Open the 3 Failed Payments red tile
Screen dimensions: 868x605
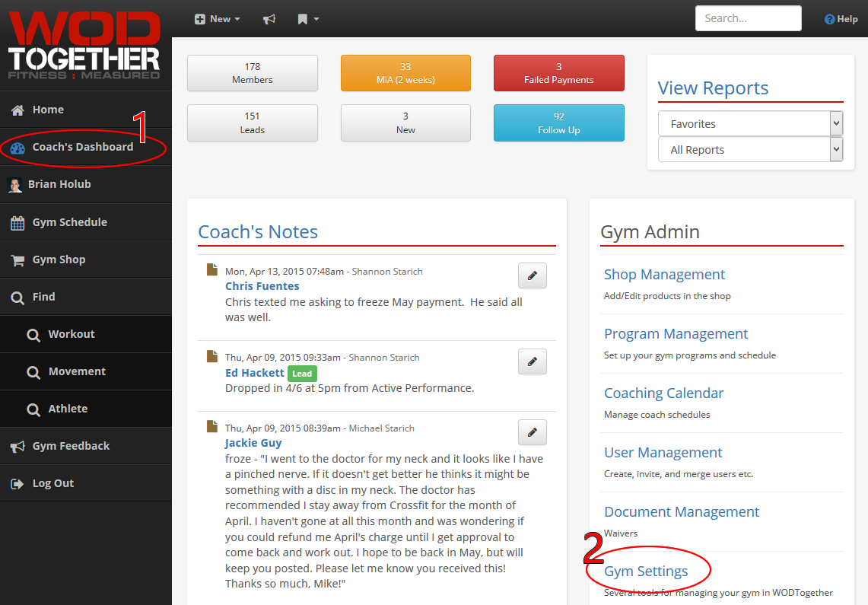coord(558,73)
